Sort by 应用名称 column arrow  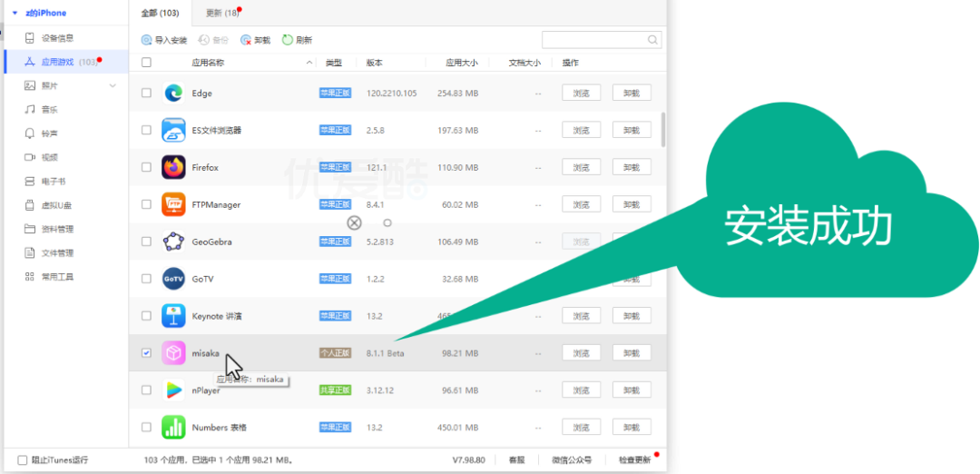click(309, 63)
